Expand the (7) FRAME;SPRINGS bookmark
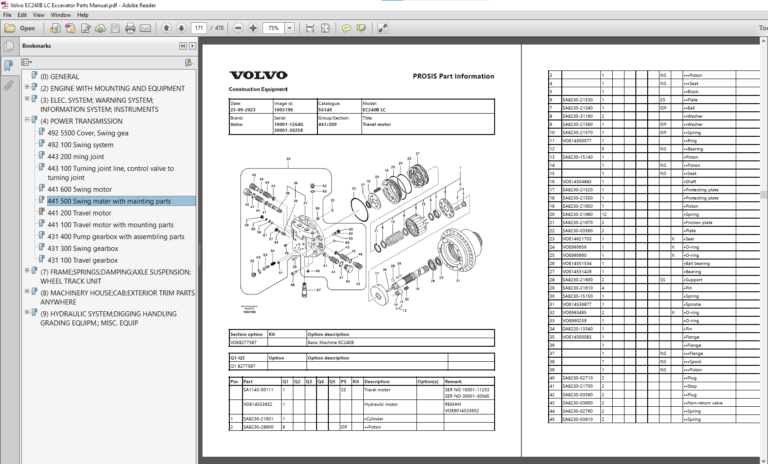Image resolution: width=768 pixels, height=464 pixels. point(27,270)
